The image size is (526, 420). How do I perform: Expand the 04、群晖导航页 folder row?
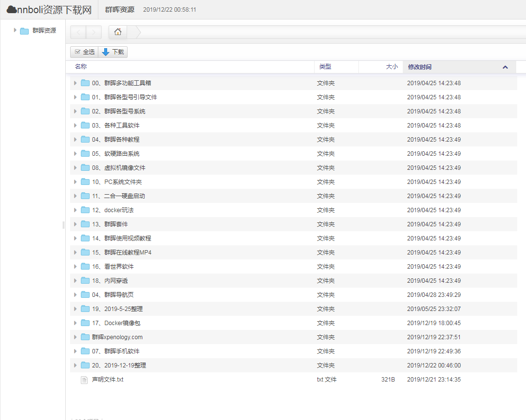(x=75, y=294)
